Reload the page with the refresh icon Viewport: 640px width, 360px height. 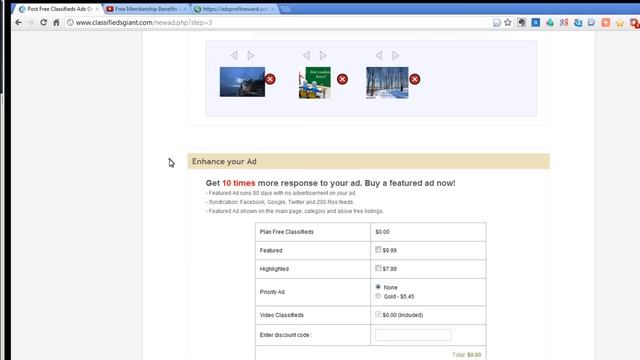(43, 22)
